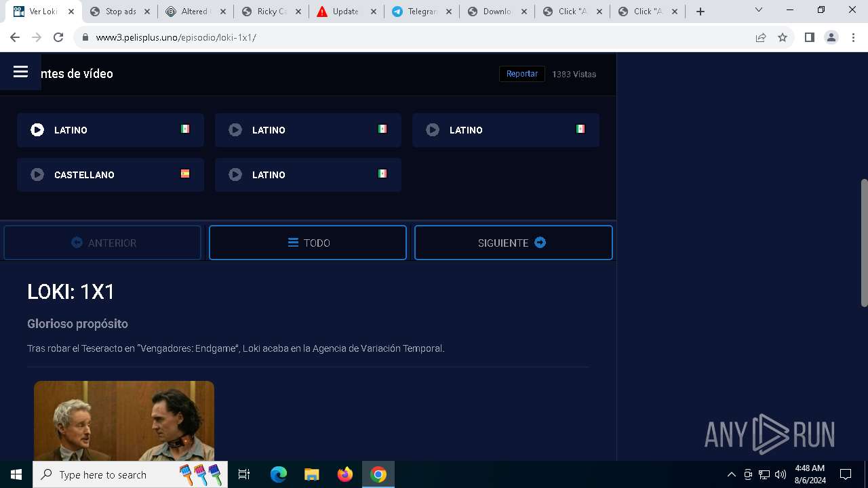The width and height of the screenshot is (868, 488).
Task: Open Windows Start menu
Action: pos(16,474)
